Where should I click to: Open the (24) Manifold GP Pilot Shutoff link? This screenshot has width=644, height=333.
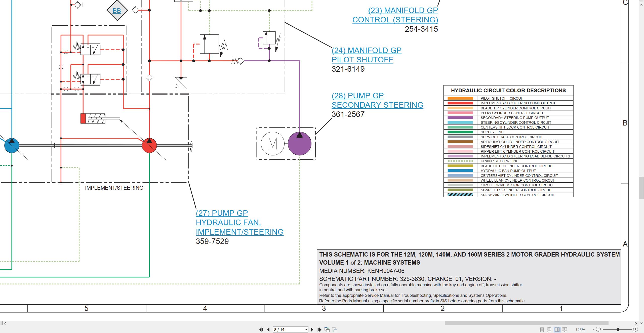pyautogui.click(x=367, y=55)
